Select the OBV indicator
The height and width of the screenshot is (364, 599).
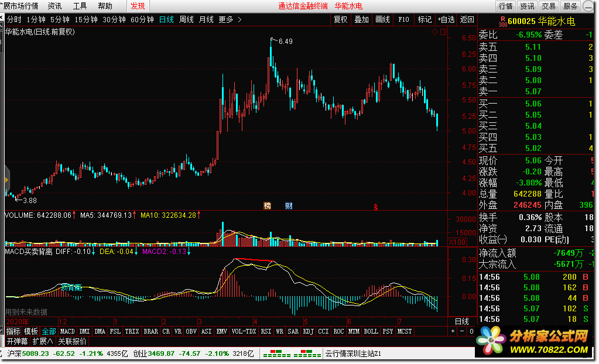[x=191, y=331]
